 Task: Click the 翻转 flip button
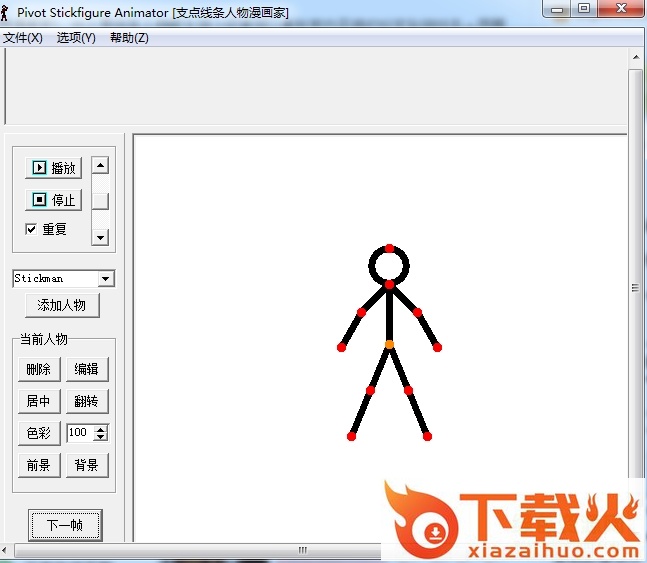coord(87,401)
